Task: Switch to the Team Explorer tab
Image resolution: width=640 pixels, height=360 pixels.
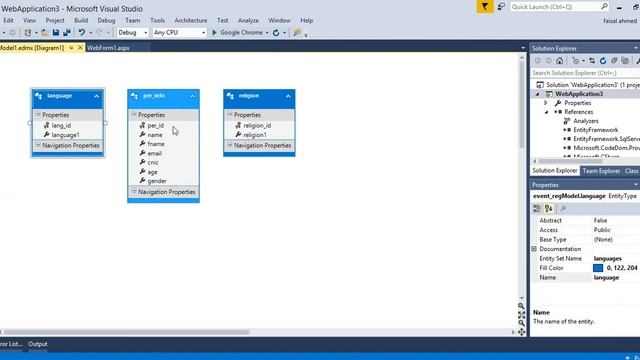Action: tap(601, 171)
